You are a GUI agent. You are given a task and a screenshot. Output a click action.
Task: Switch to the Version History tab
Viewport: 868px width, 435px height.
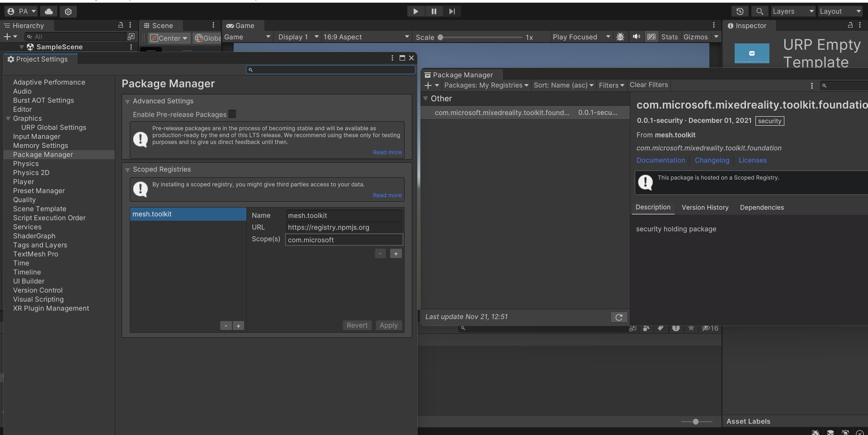click(705, 208)
